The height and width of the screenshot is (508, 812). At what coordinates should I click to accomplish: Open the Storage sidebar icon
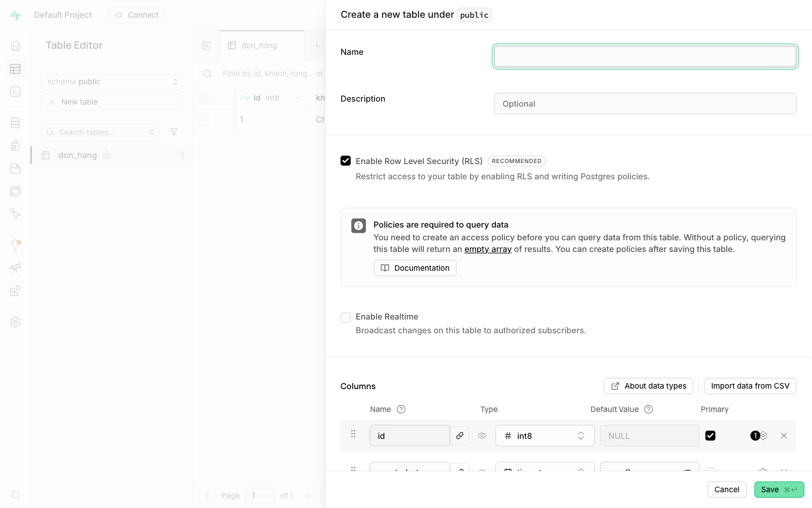pos(15,168)
